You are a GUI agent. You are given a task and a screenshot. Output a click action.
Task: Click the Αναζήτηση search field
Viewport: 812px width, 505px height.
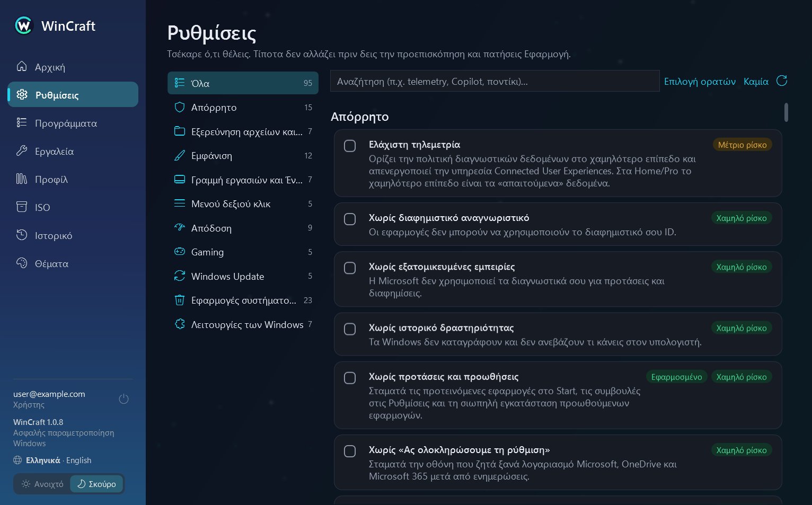click(495, 81)
